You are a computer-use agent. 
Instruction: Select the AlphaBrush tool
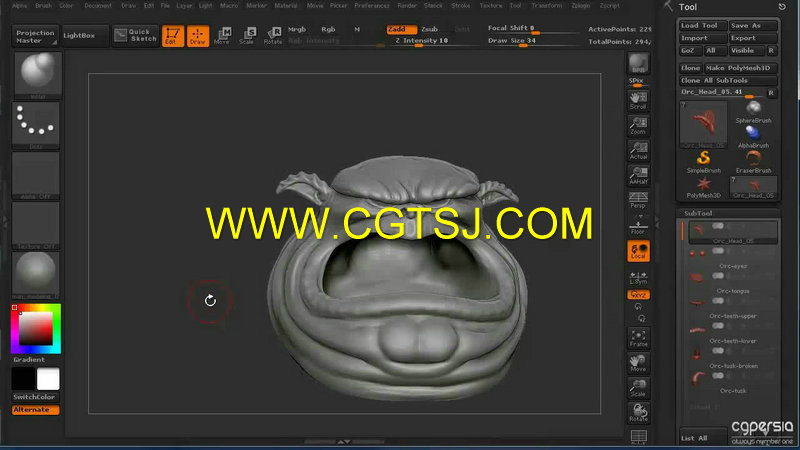[754, 137]
